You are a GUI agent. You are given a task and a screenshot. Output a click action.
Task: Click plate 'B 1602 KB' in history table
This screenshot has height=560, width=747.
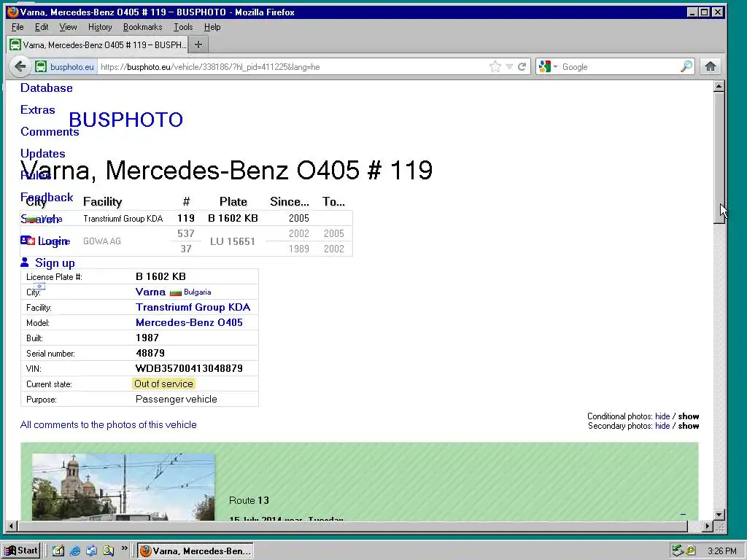[233, 218]
